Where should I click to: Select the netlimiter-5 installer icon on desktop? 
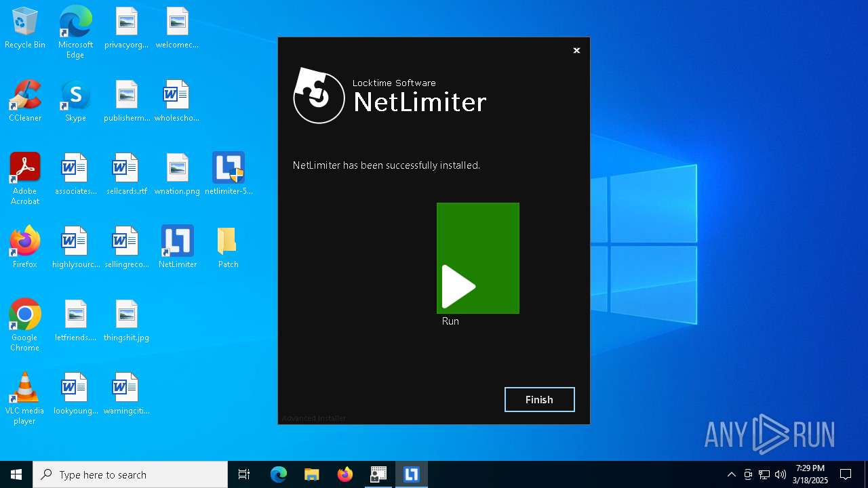[x=229, y=175]
